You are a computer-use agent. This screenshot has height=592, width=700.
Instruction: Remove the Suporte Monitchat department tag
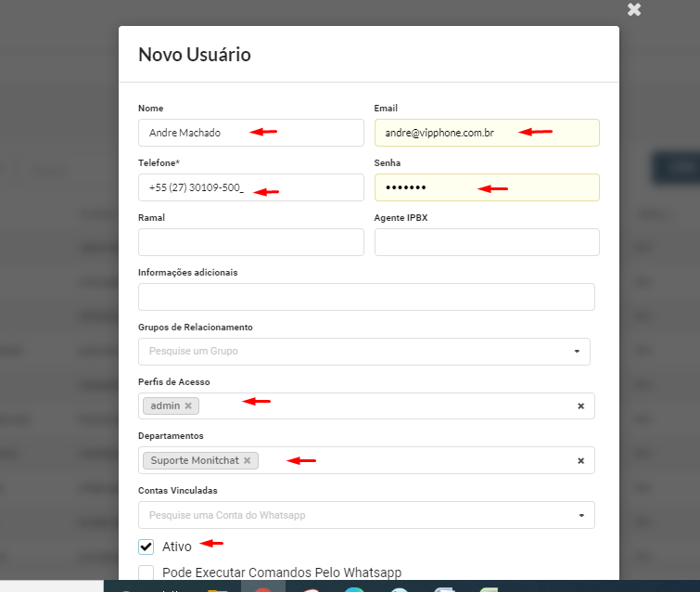coord(247,460)
